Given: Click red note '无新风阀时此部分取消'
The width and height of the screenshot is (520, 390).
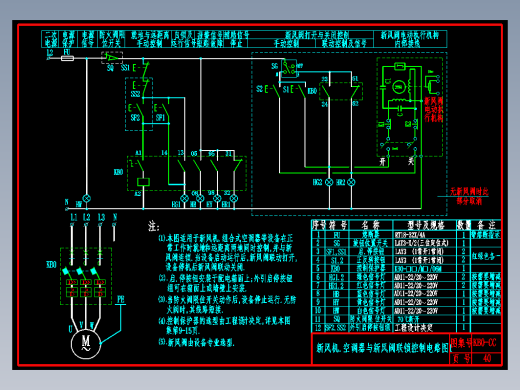Looking at the screenshot, I should 469,196.
